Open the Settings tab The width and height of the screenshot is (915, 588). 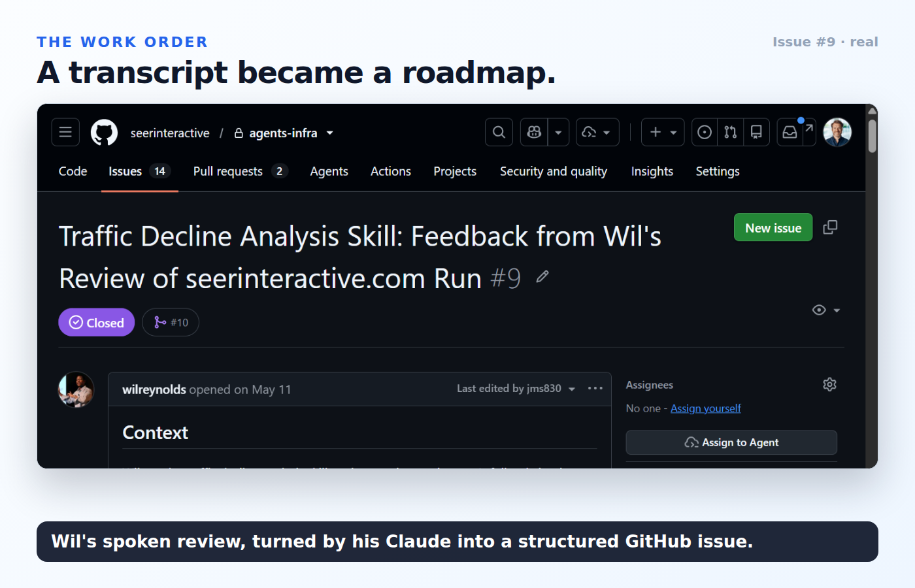[718, 171]
